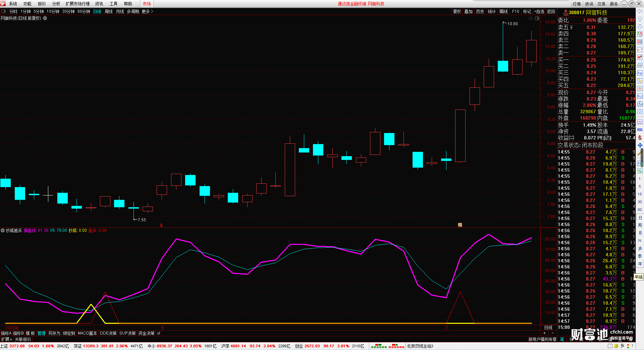Open the dropdown beside 网宿科技(日线,前复权) title

click(x=45, y=18)
